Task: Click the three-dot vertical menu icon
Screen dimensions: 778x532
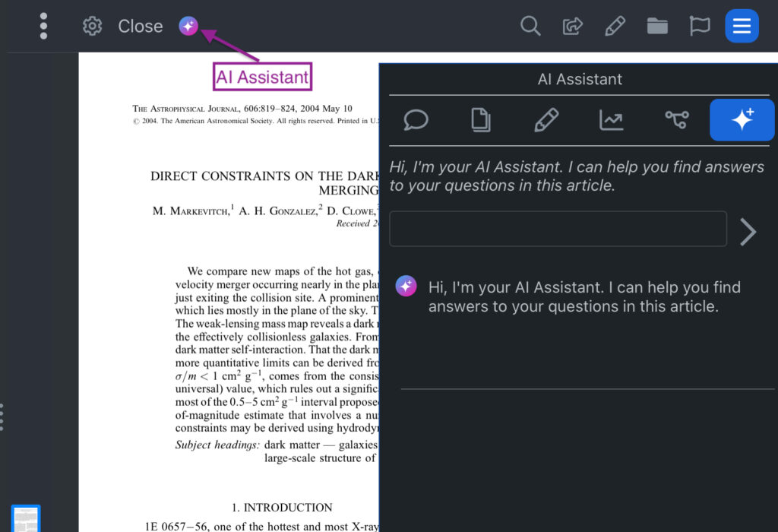Action: [43, 26]
